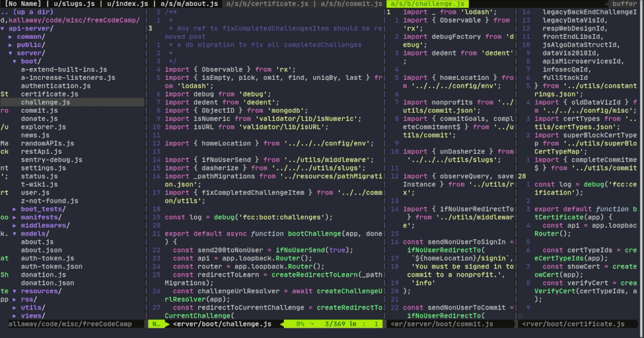The image size is (644, 338).
Task: Expand the views folder arrow
Action: pyautogui.click(x=15, y=316)
